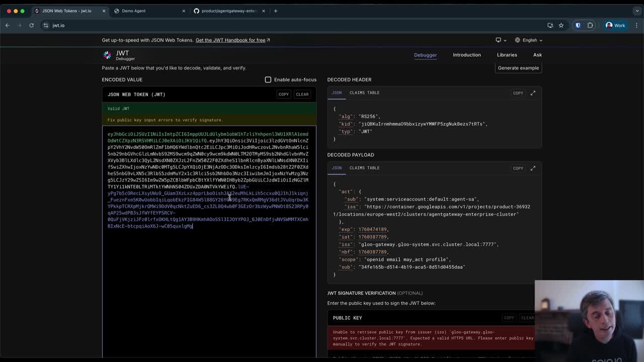
Task: Open the Work profile menu
Action: (615, 25)
